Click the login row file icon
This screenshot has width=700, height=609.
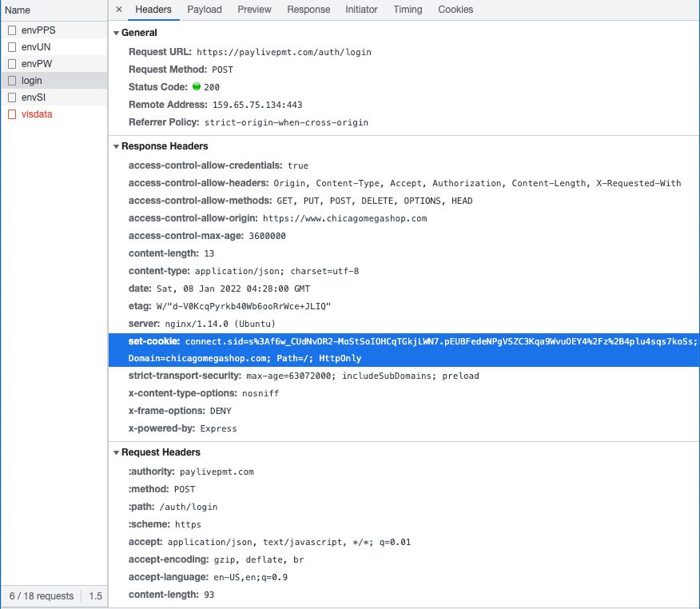[12, 81]
